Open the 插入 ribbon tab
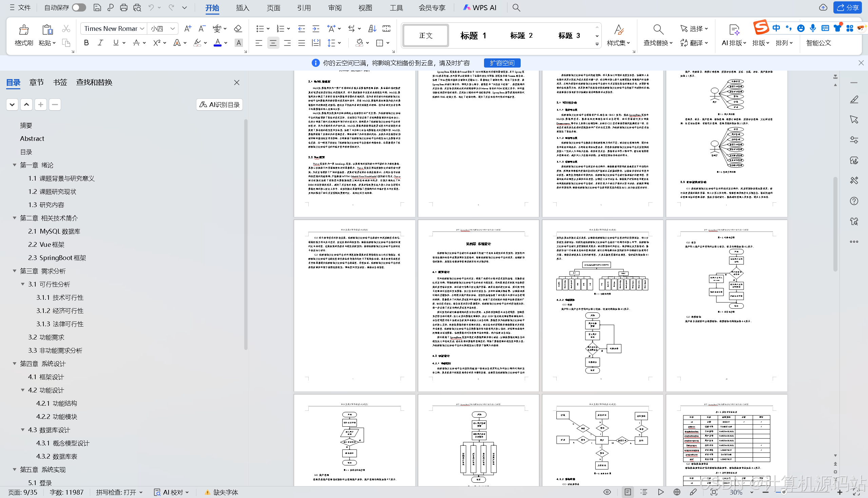The image size is (868, 498). coord(242,7)
